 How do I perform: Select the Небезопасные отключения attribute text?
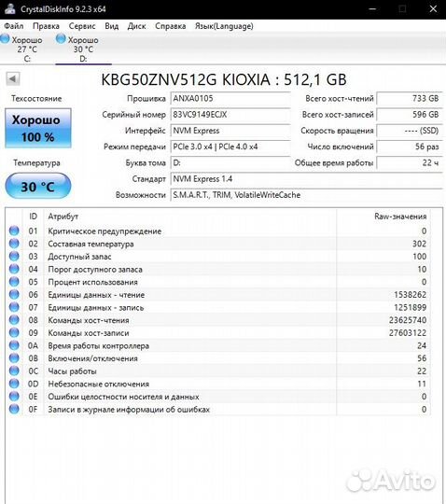click(x=98, y=384)
